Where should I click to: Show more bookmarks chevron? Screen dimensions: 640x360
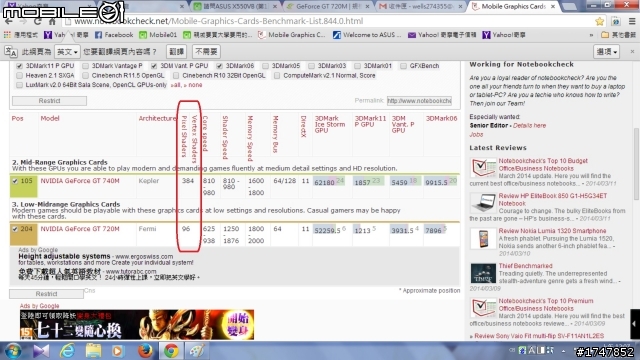click(x=591, y=35)
